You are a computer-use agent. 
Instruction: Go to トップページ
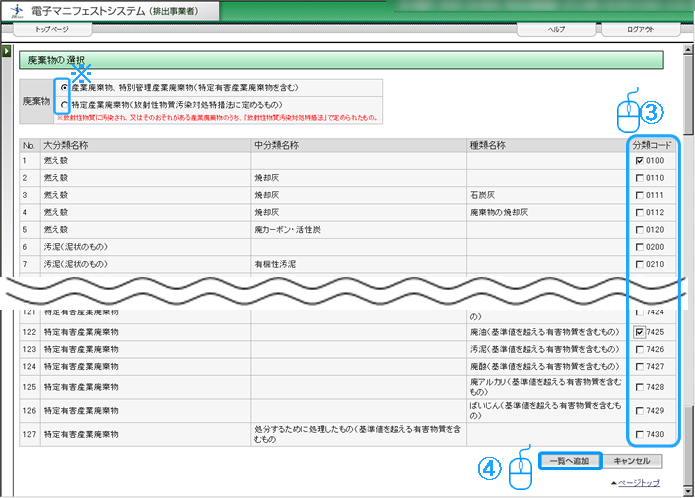52,29
